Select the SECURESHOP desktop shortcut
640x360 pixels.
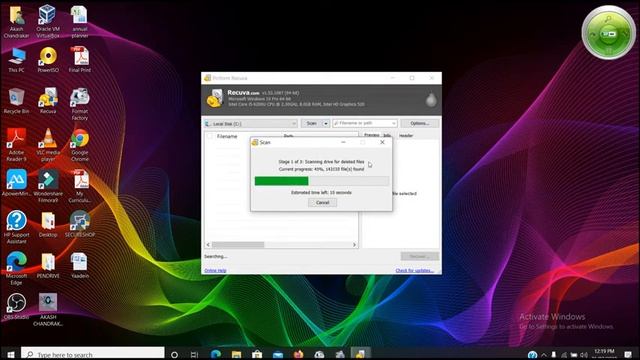80,224
